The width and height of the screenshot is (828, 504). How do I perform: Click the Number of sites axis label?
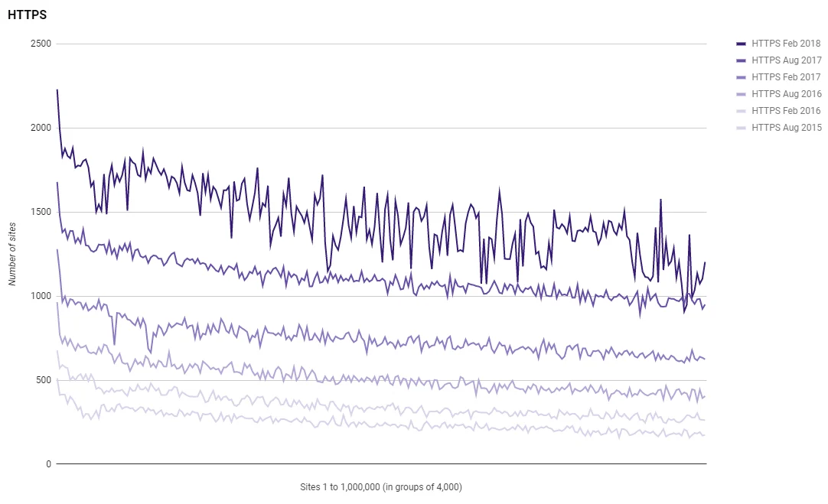(x=12, y=254)
